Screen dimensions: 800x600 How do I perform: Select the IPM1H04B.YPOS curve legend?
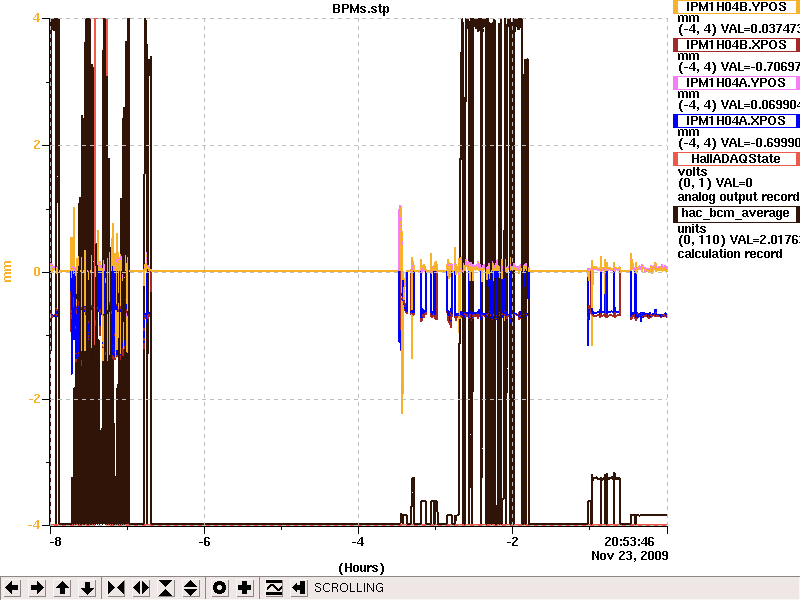[x=736, y=7]
